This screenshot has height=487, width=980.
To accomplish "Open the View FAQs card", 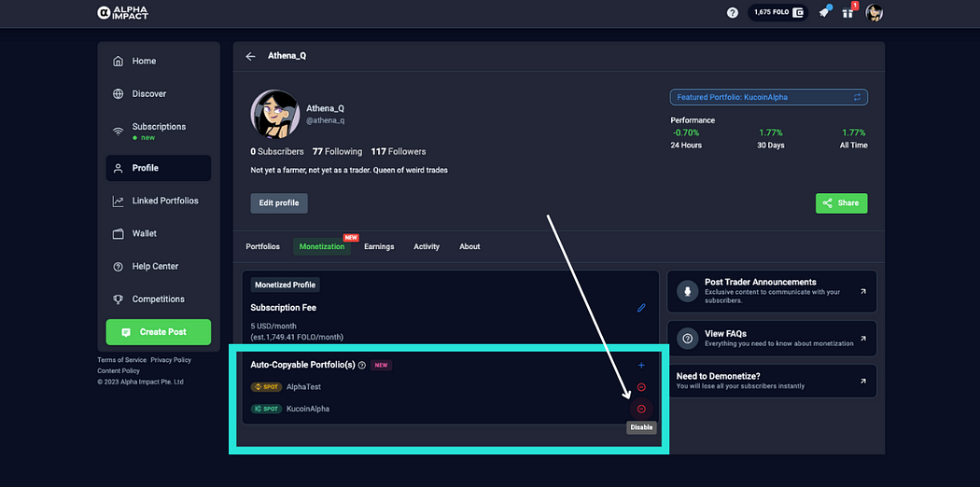I will pos(772,339).
